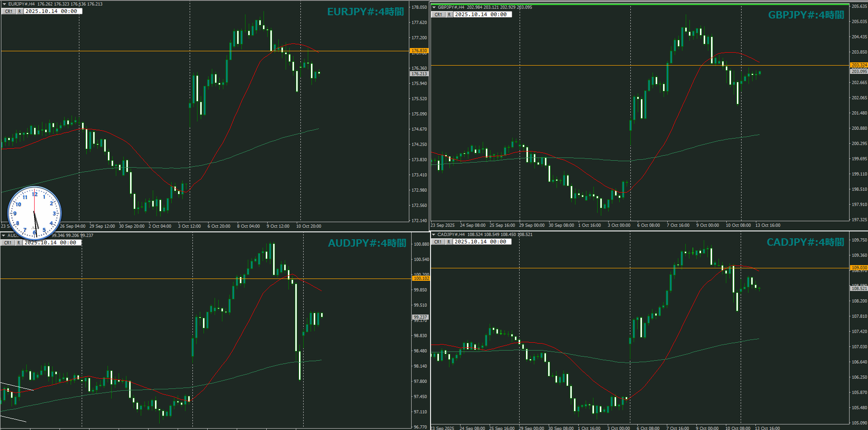Click the R button on CADJPY chart
The width and height of the screenshot is (868, 430).
pos(449,242)
